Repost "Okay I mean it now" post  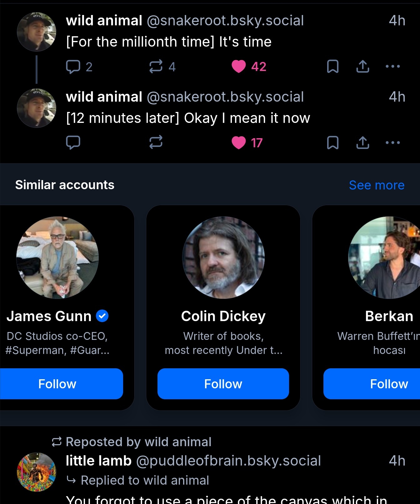156,143
